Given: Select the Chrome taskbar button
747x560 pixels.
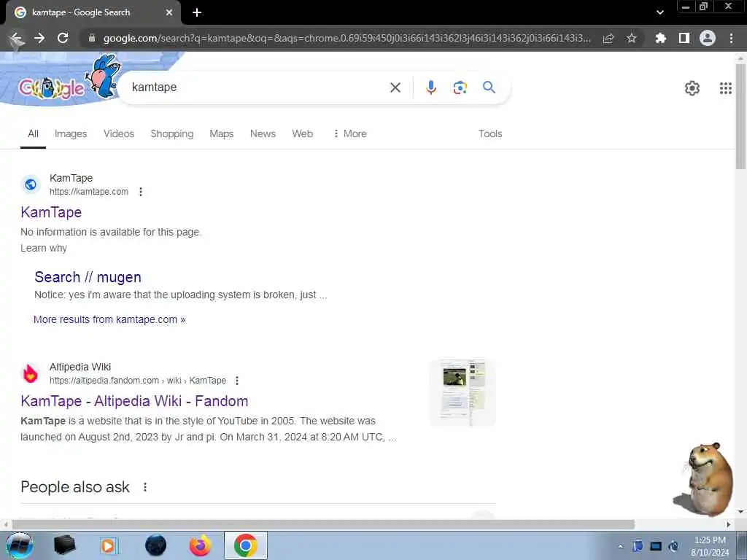Looking at the screenshot, I should click(245, 545).
